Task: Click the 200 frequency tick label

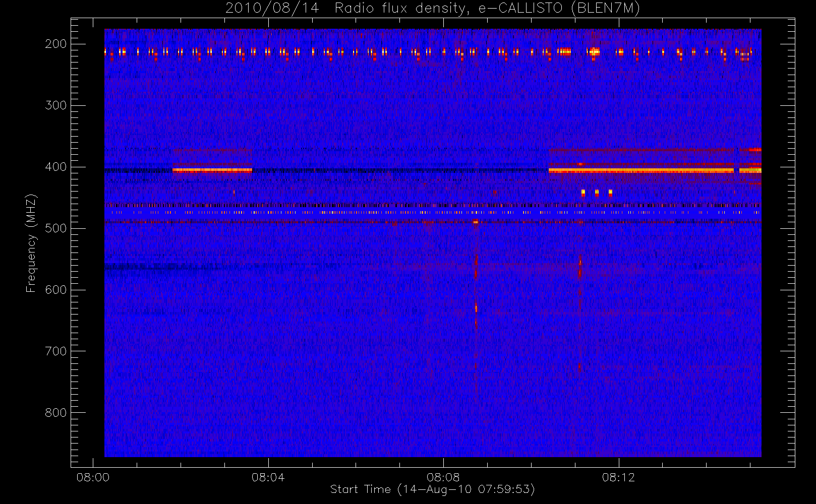Action: [x=56, y=44]
